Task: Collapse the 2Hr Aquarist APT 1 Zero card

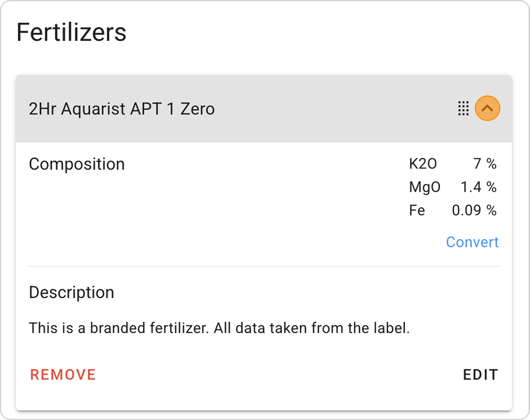Action: (487, 108)
